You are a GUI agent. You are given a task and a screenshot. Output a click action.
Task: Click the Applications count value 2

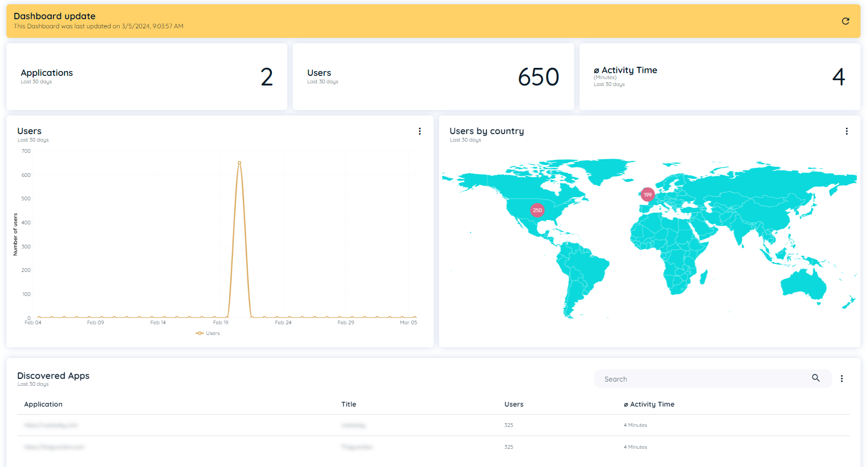point(267,77)
